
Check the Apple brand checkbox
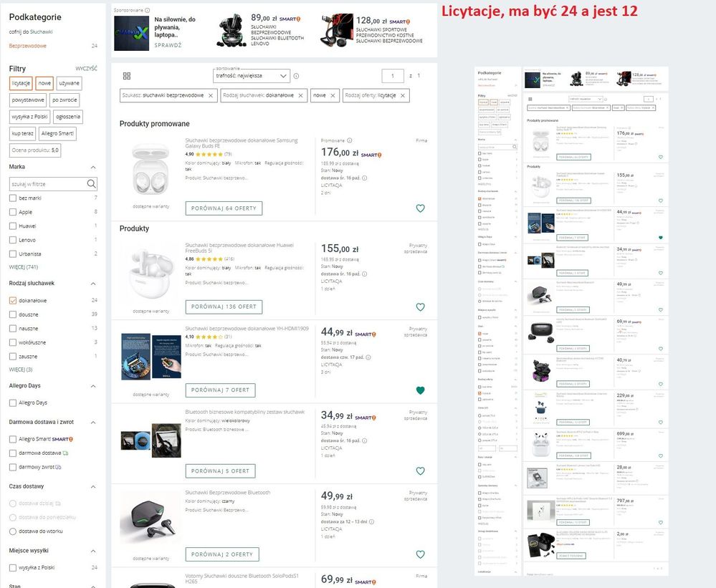tap(13, 212)
